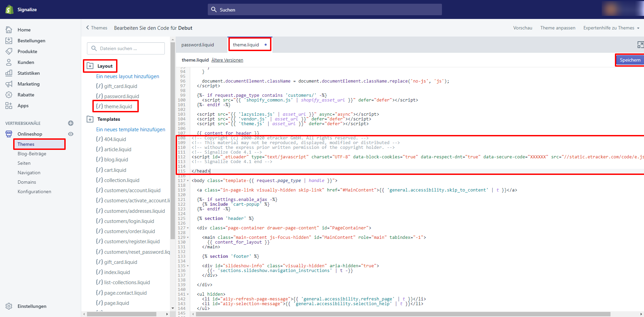
Task: Open customers/login.liquid template
Action: (125, 221)
